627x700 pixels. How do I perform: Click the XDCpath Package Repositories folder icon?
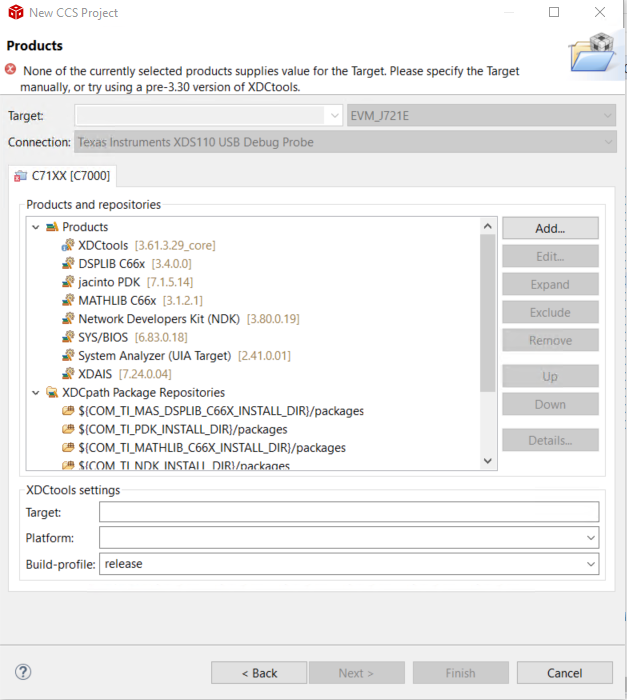point(52,392)
